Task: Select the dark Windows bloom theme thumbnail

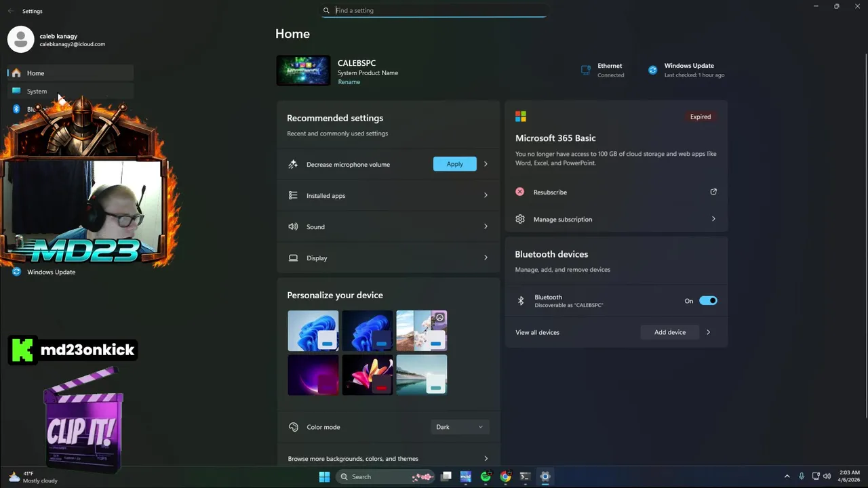Action: [367, 331]
